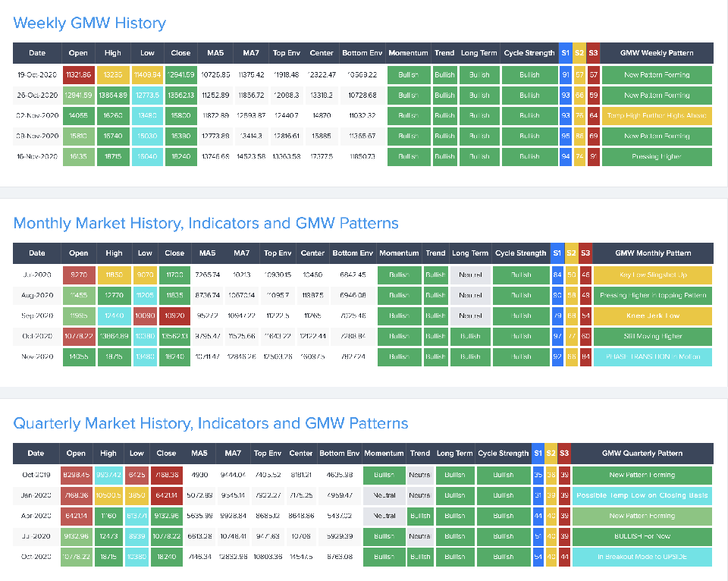Sort monthly table by Cycle Strength header
This screenshot has height=581, width=728.
520,253
